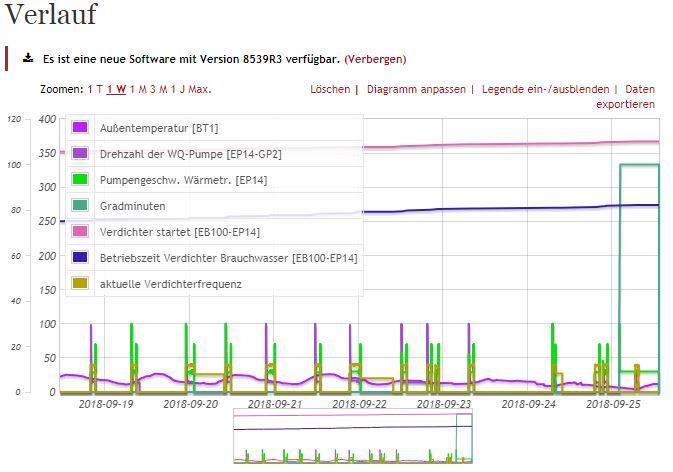673x472 pixels.
Task: Click x-axis date label 2018-09-22
Action: pos(360,404)
